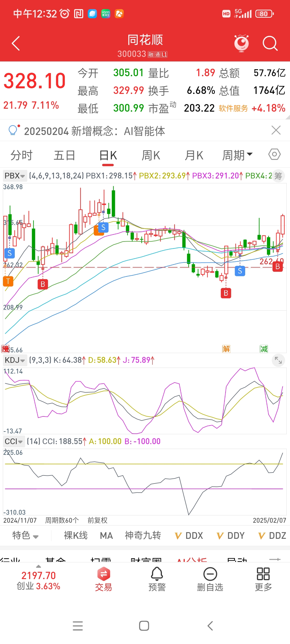Screen dimensions: 290x644
Task: Tap the 前复权 adjustment label
Action: pos(97,520)
